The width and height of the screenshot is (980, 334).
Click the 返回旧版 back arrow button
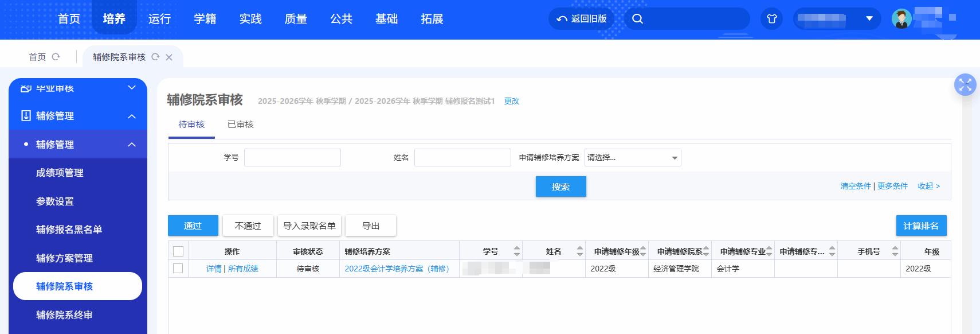coord(582,19)
